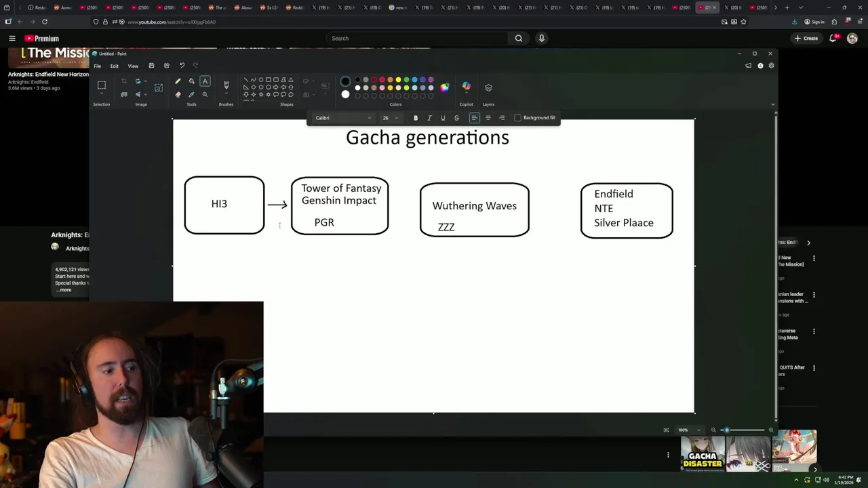Expand the Resize dropdown arrow in Image group
Viewport: 868px width, 488px height.
[145, 81]
